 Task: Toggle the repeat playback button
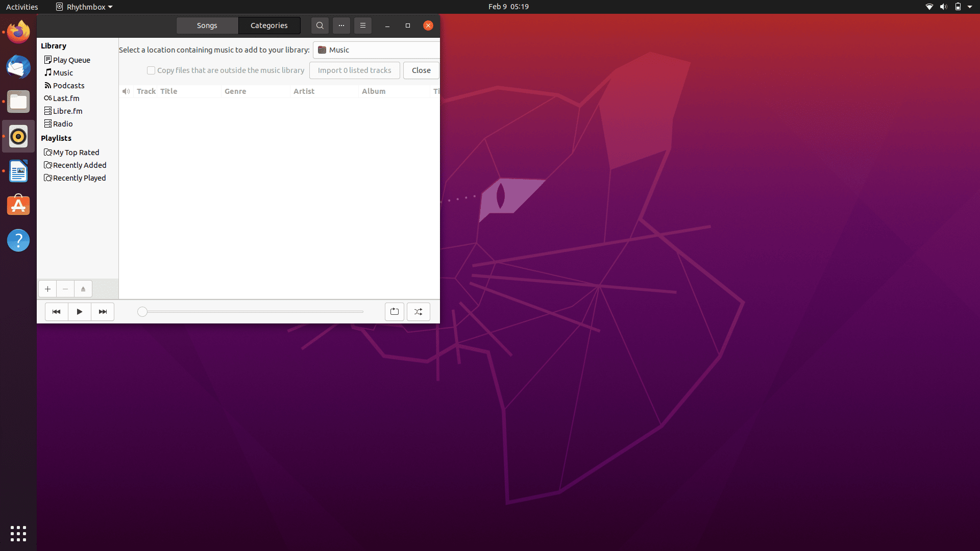(395, 312)
